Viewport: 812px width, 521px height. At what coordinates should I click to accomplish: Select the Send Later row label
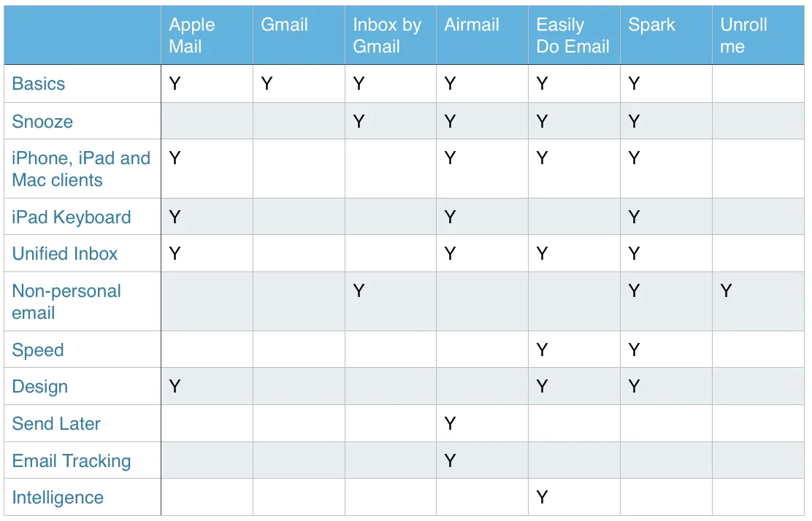[56, 424]
